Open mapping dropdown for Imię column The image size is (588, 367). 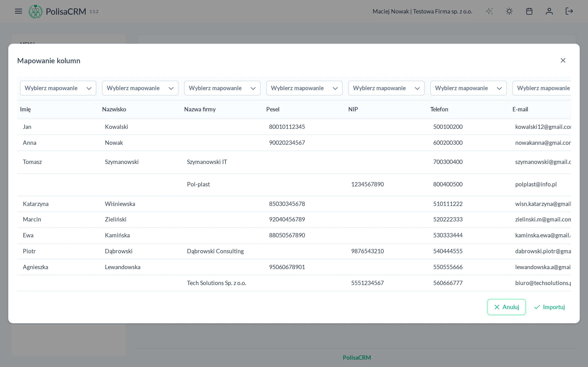(x=58, y=88)
